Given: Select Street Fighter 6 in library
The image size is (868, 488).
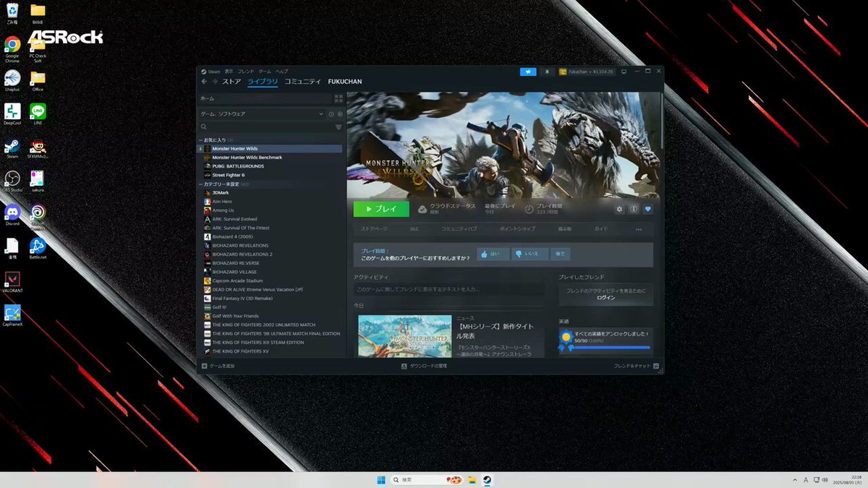Looking at the screenshot, I should 229,175.
